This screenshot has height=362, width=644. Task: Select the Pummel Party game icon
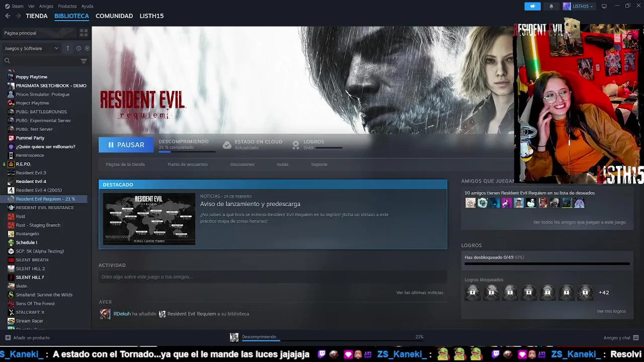coord(11,138)
